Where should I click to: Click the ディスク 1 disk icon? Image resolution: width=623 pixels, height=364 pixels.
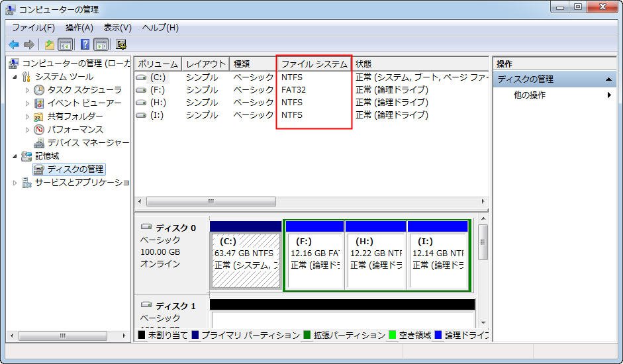tap(146, 305)
